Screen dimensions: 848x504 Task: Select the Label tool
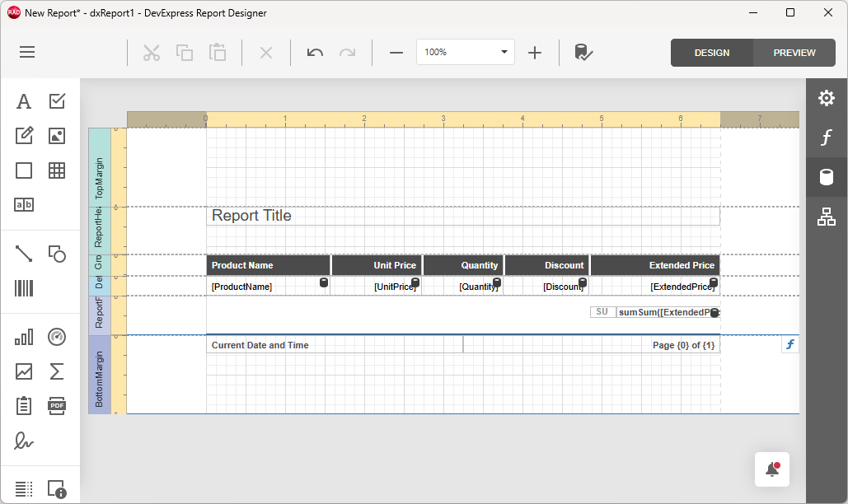[24, 100]
